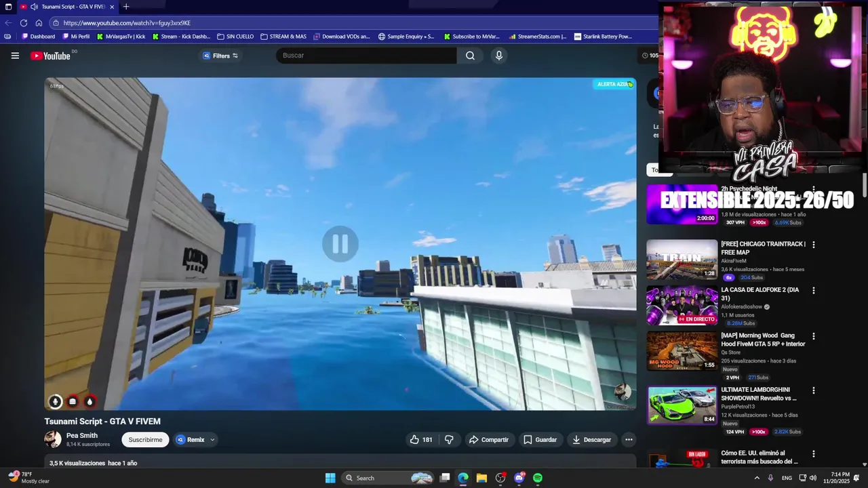Open options for ULTIMATE LAMBORGHINI SHOWDOWN video
Image resolution: width=868 pixels, height=488 pixels.
point(814,390)
